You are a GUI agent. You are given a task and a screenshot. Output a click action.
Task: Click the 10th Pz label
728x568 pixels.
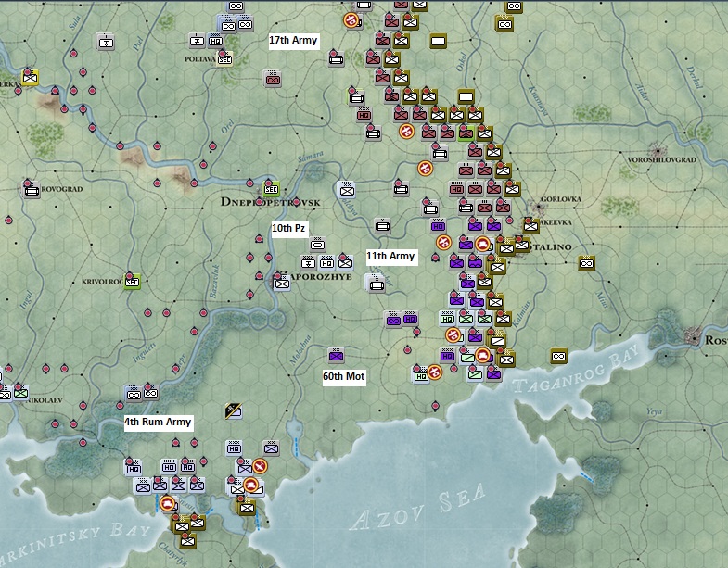coord(288,228)
